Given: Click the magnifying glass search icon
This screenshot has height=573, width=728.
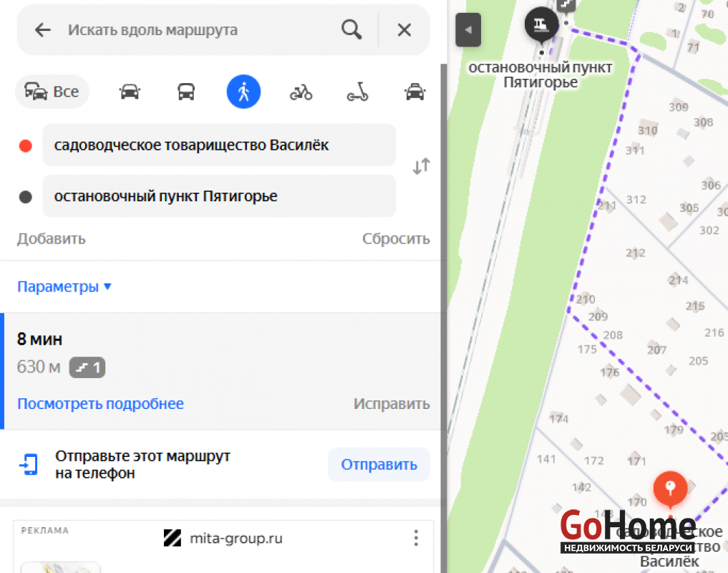Looking at the screenshot, I should (x=351, y=30).
